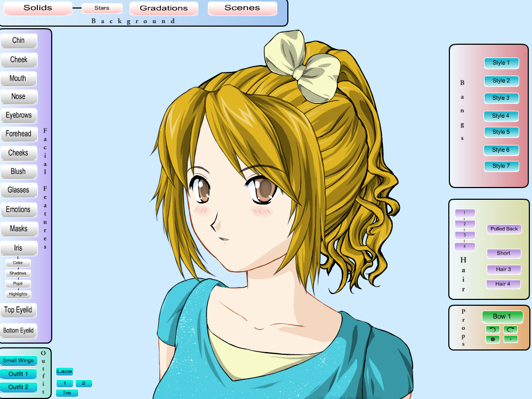Select Style 4 in the Bangs panel
Viewport: 532px width, 399px height.
[501, 116]
